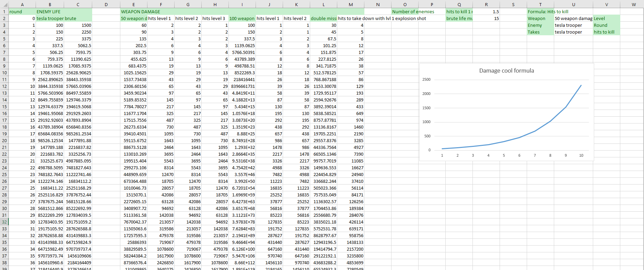Image resolution: width=644 pixels, height=270 pixels.
Task: Click the chart title 'Damage cool formula'
Action: tap(506, 71)
